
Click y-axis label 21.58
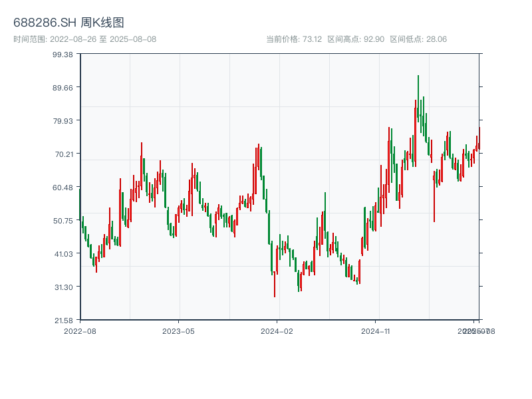[63, 321]
